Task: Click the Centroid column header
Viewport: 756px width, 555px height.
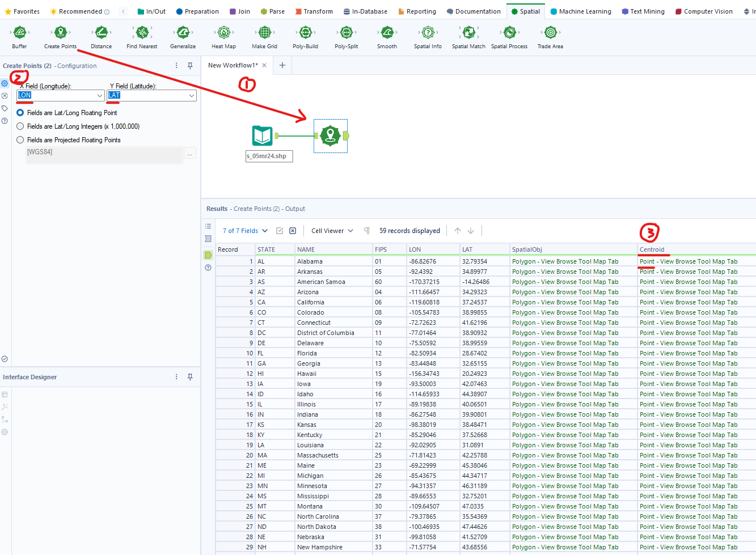Action: point(652,249)
